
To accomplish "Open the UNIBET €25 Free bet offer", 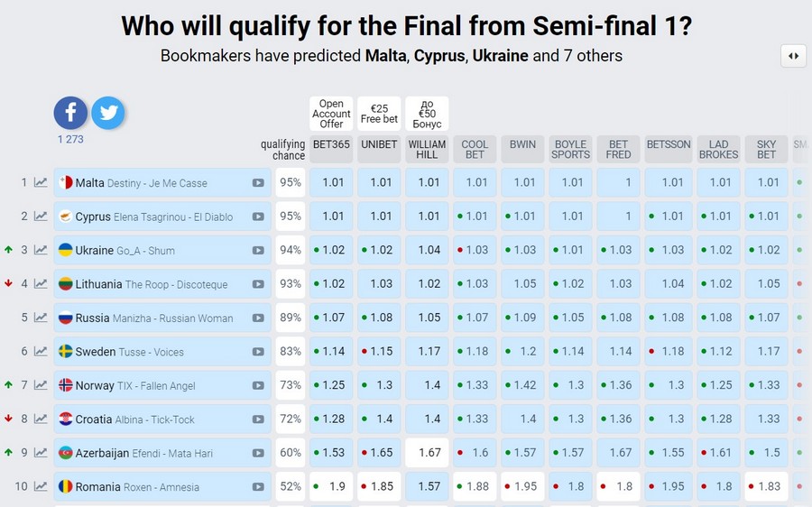I will coord(379,114).
